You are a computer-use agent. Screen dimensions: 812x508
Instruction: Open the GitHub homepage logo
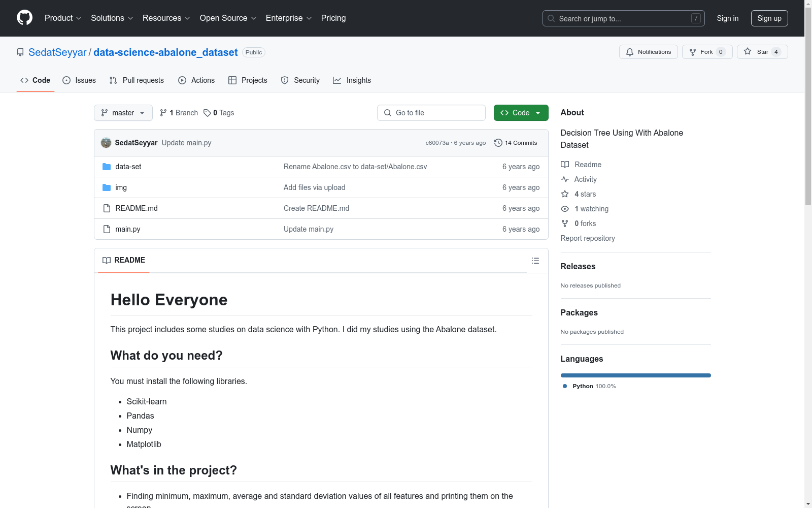24,18
